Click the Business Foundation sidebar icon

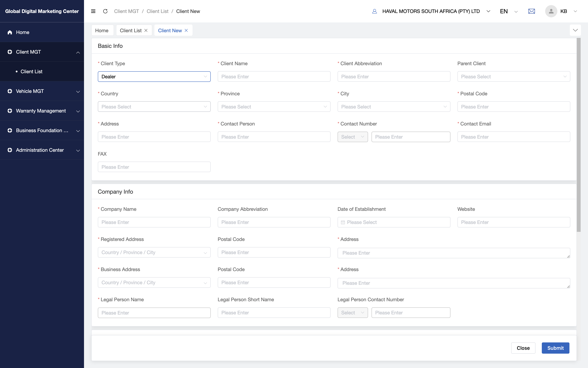tap(10, 130)
